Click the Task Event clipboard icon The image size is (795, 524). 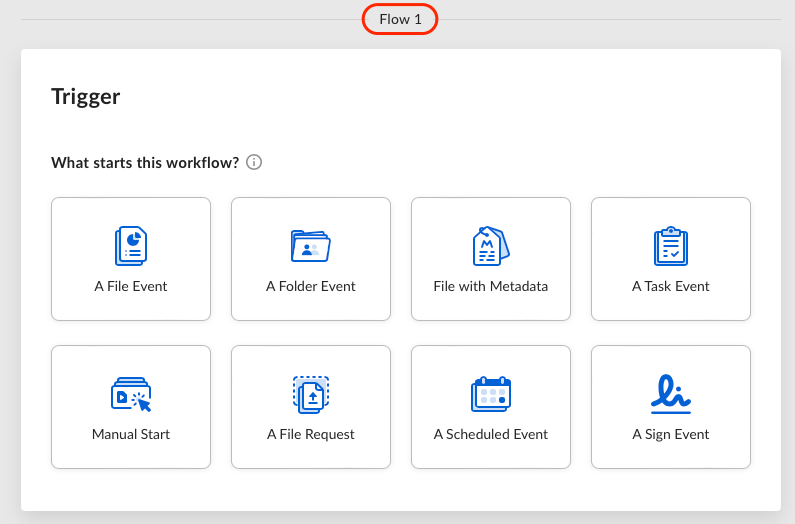(x=671, y=246)
